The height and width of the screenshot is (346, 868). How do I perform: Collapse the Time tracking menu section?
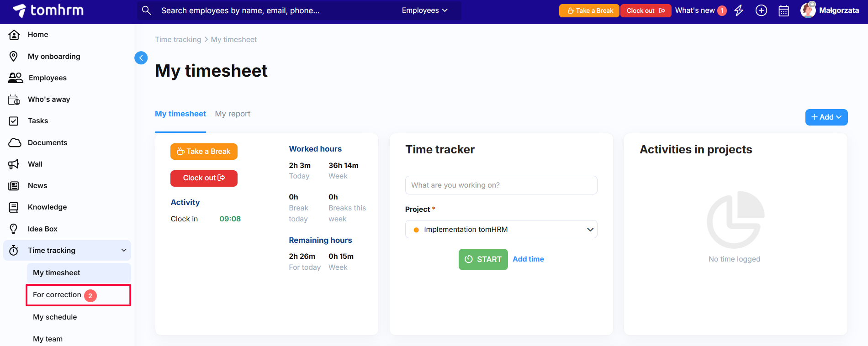click(x=123, y=250)
